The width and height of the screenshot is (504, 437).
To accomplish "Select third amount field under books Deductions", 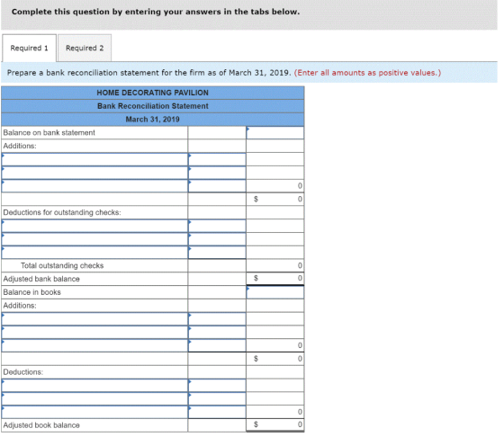I will [x=217, y=413].
